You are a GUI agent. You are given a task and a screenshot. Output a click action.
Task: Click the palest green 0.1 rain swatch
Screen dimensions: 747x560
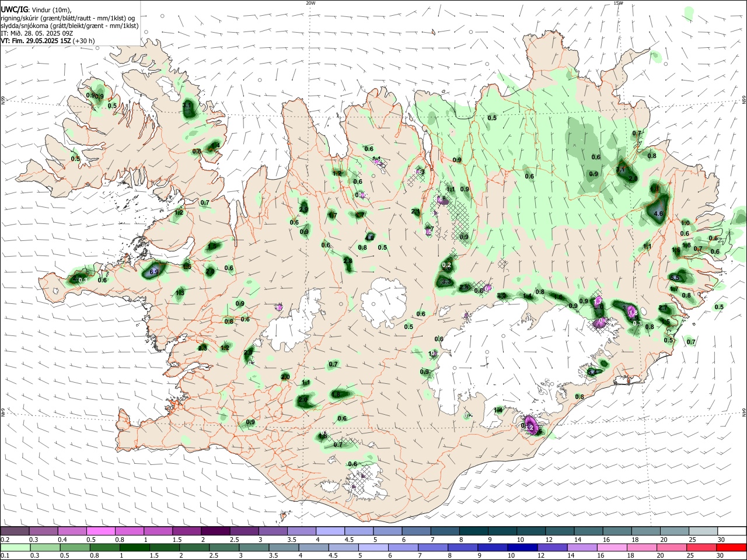[x=15, y=547]
